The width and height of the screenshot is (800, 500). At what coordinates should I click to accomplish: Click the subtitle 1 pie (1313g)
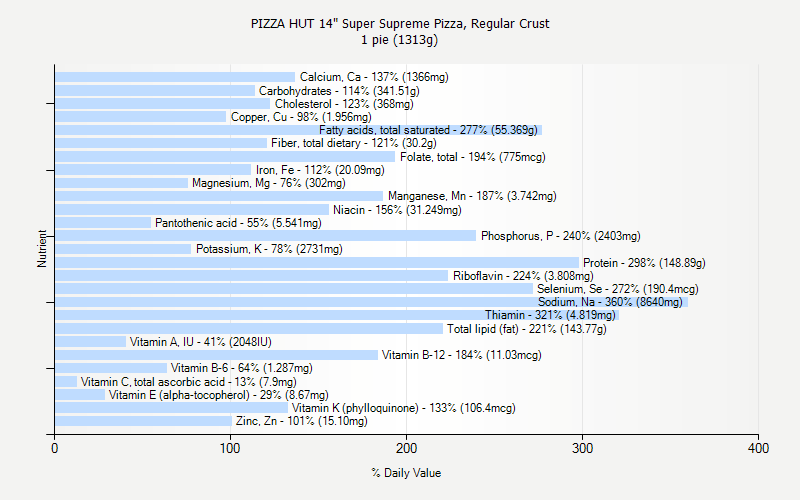coord(399,40)
